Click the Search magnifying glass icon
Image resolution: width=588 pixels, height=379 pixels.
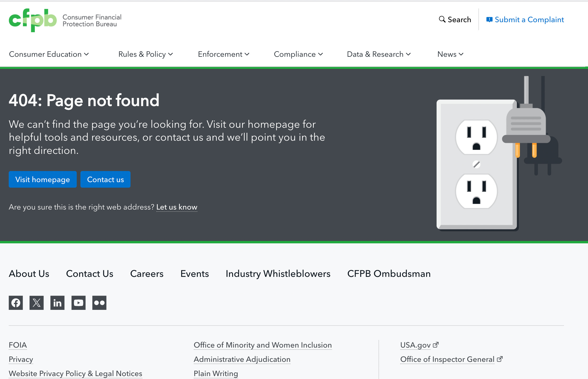coord(442,19)
